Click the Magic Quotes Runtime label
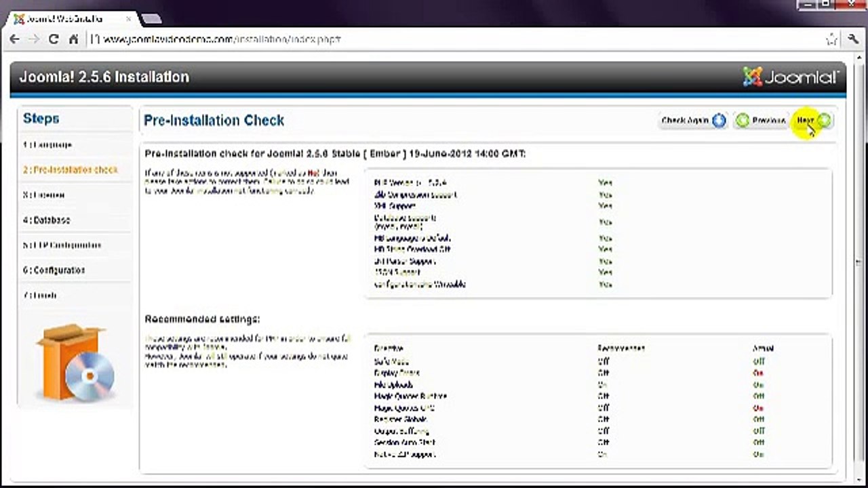Screen dimensions: 868x488 [410, 396]
